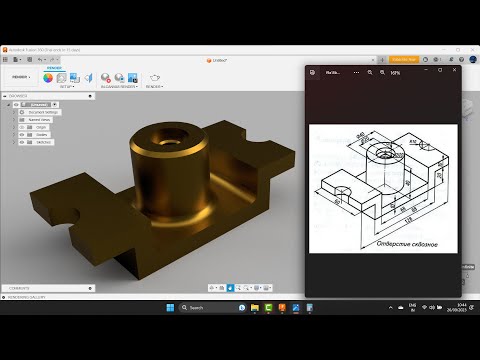Open the Zoom Window fit tool
This screenshot has width=480, height=360.
pyautogui.click(x=247, y=288)
